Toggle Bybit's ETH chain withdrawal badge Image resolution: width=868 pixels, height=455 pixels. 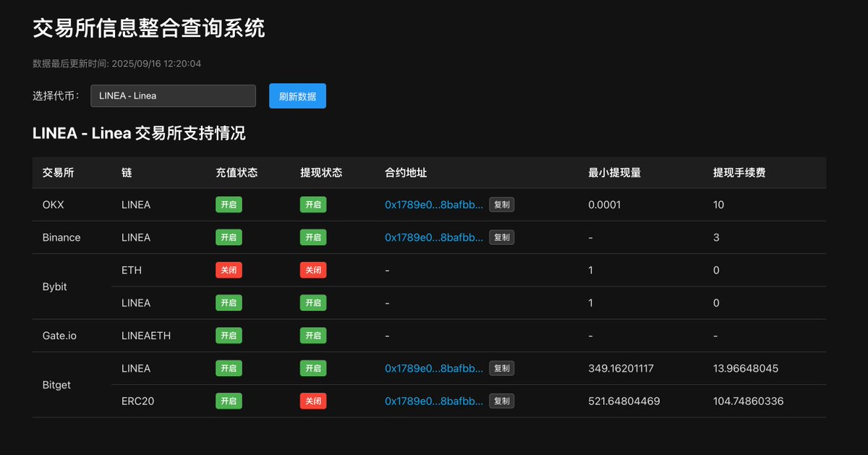click(312, 270)
